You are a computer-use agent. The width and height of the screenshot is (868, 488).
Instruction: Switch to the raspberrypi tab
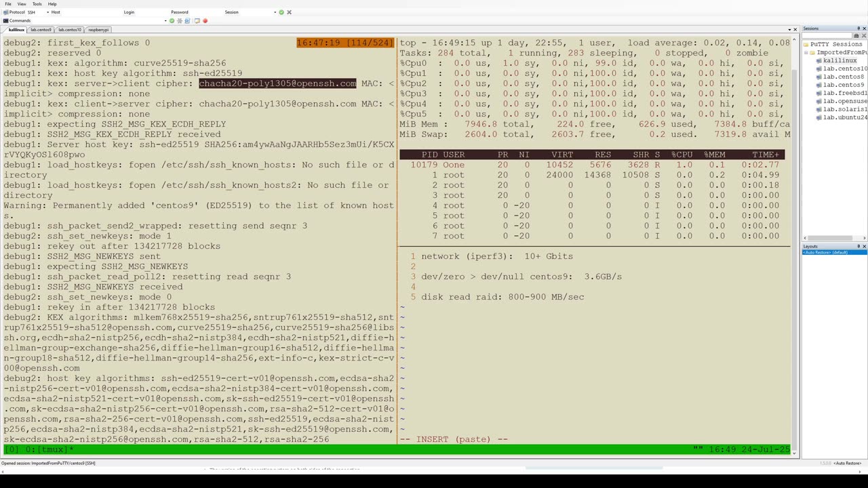coord(98,30)
